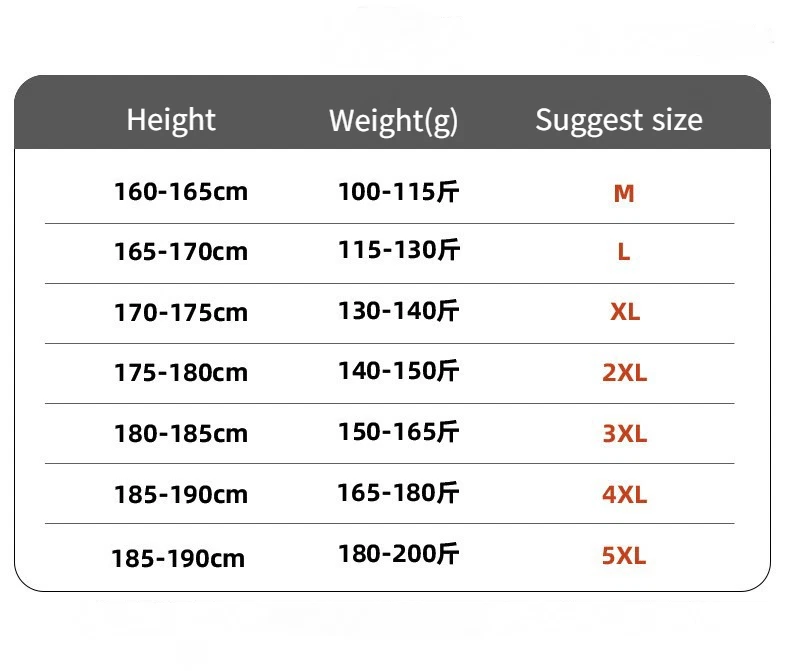Screen dimensions: 790x671
Task: Click the Suggest size column header
Action: [618, 120]
